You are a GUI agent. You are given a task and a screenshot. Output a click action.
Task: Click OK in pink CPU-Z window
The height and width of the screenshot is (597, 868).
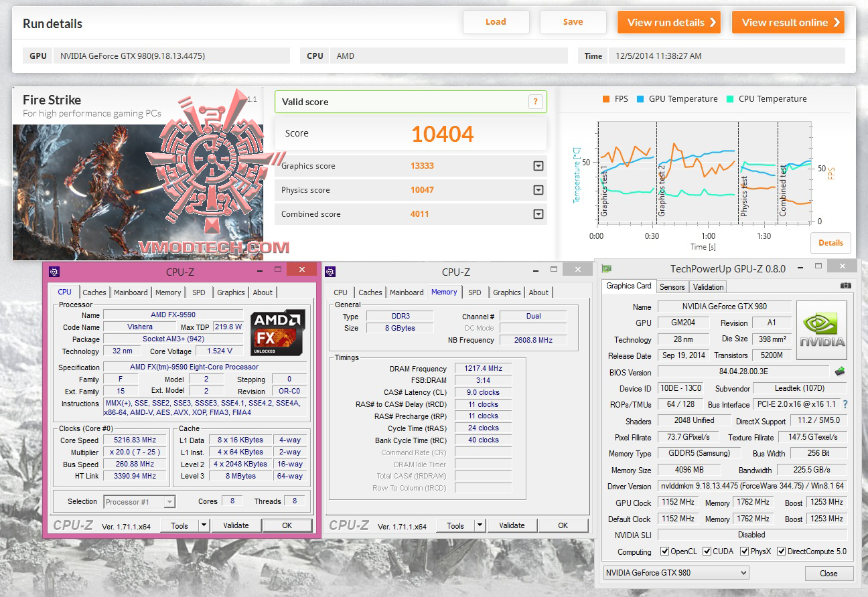click(287, 525)
